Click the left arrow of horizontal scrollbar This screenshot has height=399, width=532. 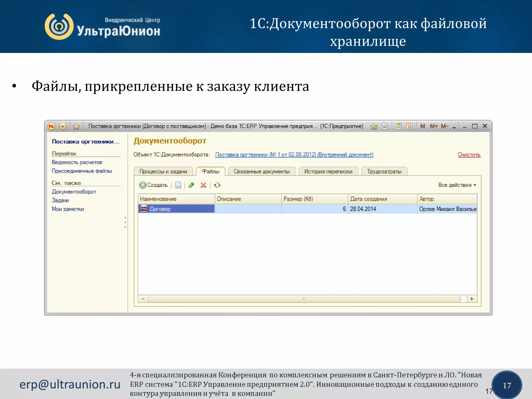click(143, 299)
